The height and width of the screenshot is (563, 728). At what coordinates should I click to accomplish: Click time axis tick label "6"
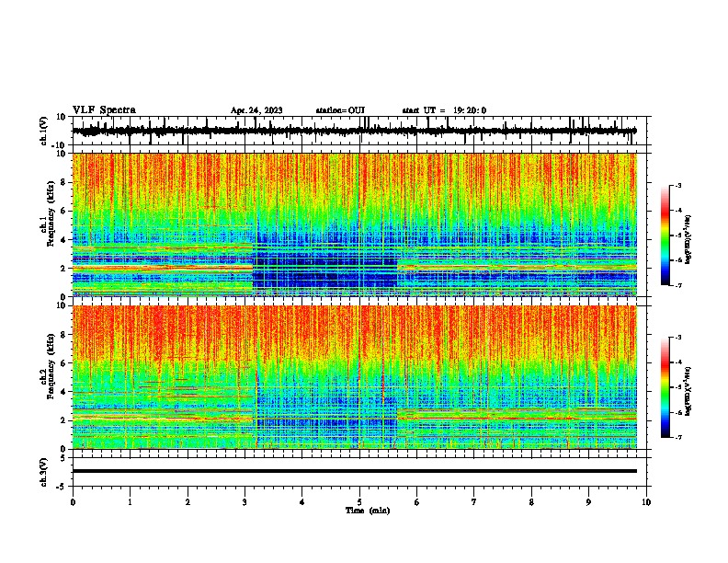[x=417, y=502]
